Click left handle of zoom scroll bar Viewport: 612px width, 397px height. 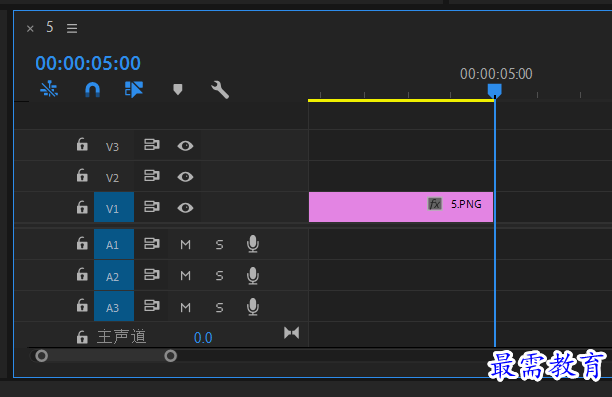click(41, 356)
